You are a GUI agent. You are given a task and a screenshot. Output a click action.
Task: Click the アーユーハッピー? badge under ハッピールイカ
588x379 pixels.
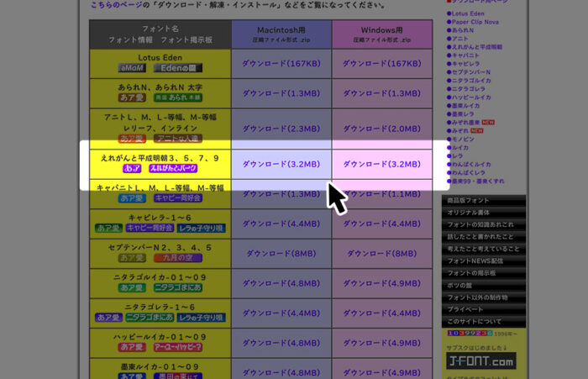tap(175, 347)
